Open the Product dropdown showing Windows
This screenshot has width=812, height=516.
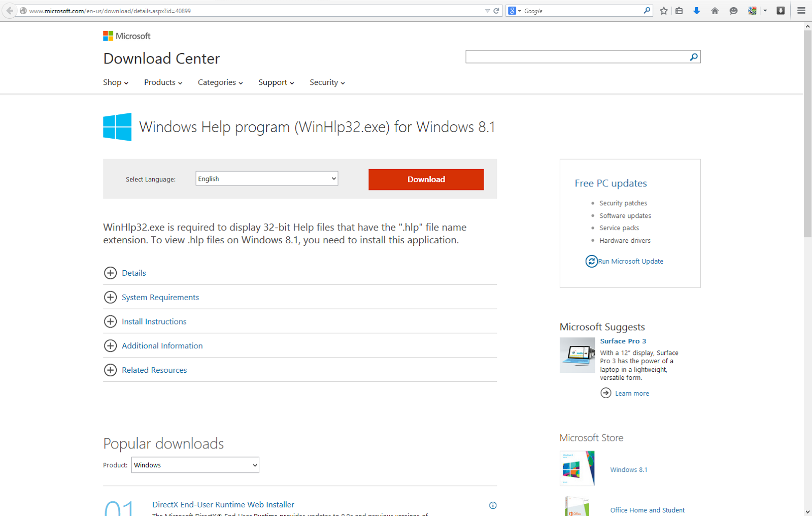tap(195, 465)
